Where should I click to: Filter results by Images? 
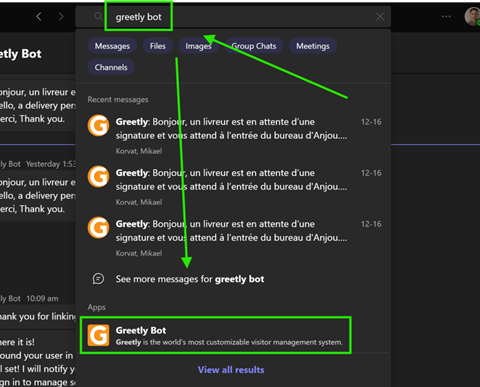coord(198,46)
